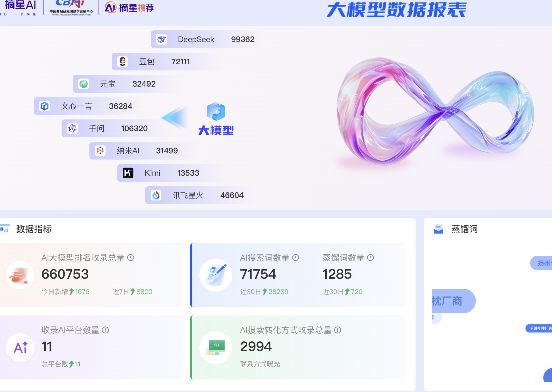Click the 元宝 green logo icon
Image resolution: width=552 pixels, height=392 pixels.
84,84
